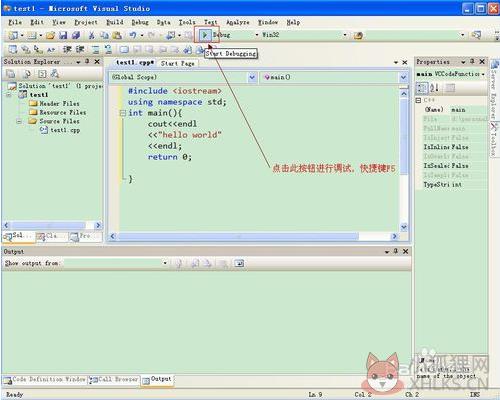The image size is (500, 400).
Task: Click the Increase Indent icon
Action: (80, 50)
